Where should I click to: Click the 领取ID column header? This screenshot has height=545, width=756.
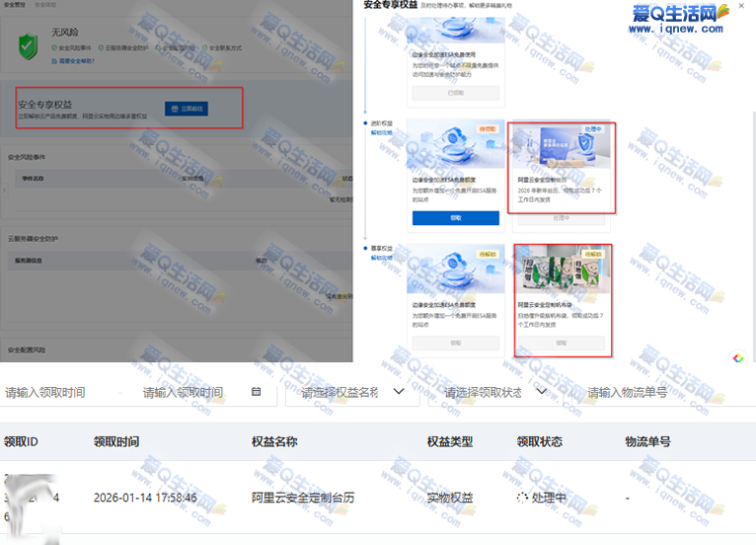[x=21, y=441]
